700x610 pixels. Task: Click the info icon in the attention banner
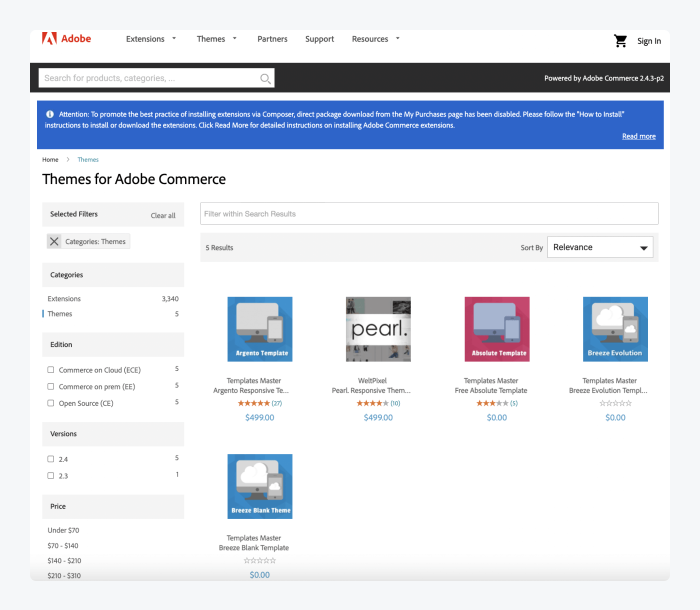[x=49, y=114]
